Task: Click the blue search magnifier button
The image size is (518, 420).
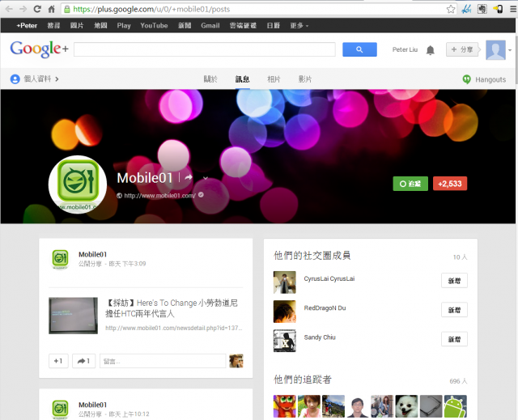Action: tap(359, 49)
